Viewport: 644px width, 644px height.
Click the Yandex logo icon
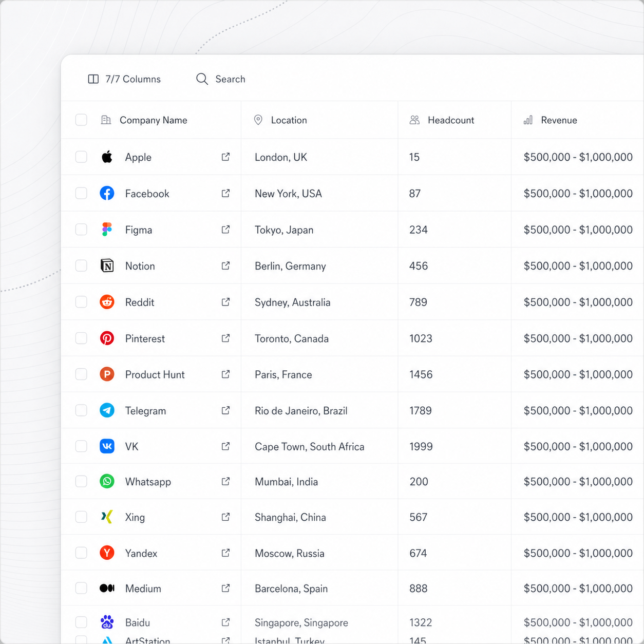(107, 553)
